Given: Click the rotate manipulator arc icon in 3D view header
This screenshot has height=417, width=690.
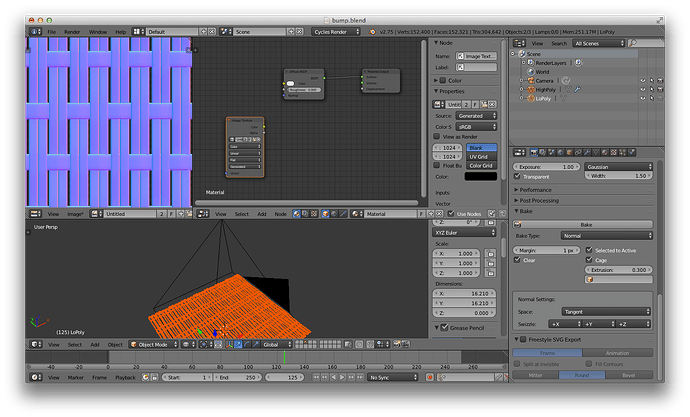Looking at the screenshot, I should click(x=247, y=344).
